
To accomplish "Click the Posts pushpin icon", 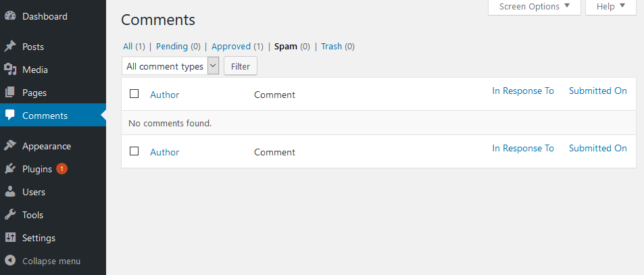I will coord(10,47).
